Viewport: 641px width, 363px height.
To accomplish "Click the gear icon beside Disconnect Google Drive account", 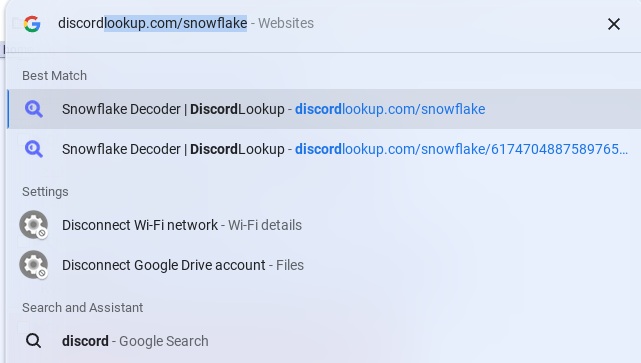I will point(34,265).
